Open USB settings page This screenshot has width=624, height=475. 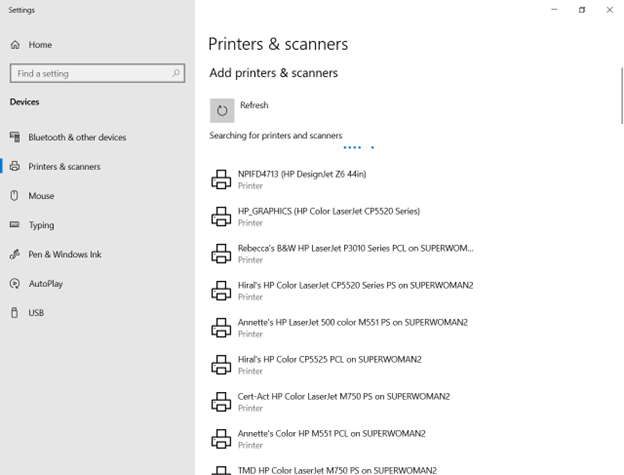[x=98, y=313]
